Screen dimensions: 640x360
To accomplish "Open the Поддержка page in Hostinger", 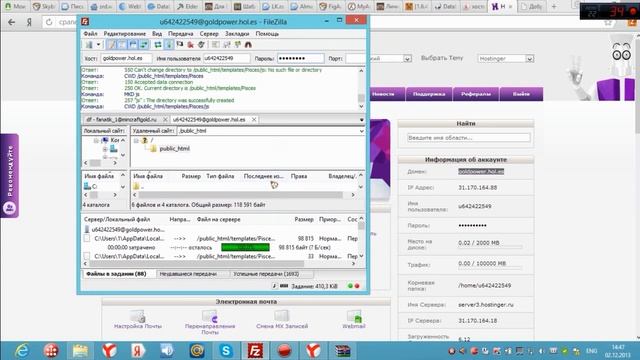I will (429, 94).
